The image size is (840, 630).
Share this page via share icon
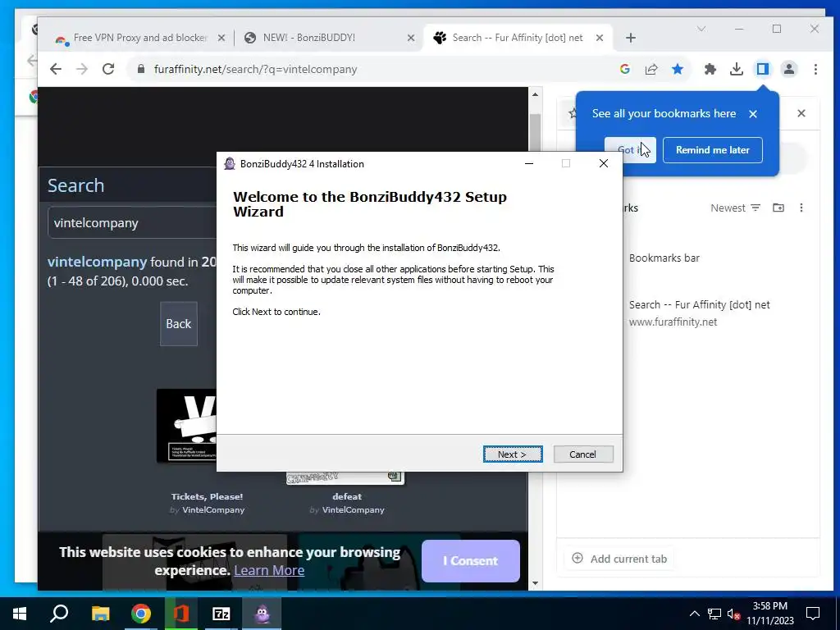tap(651, 69)
